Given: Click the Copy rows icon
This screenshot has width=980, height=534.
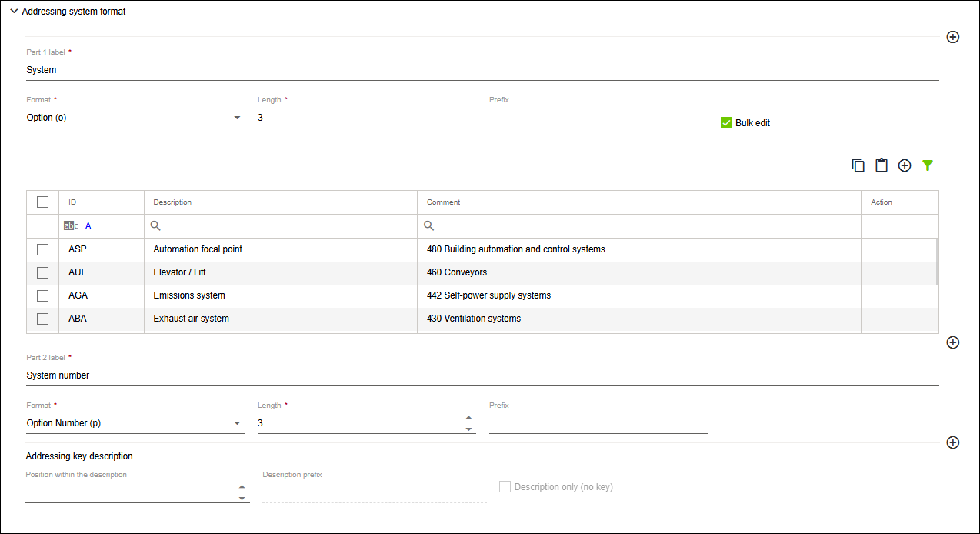Looking at the screenshot, I should [x=858, y=165].
